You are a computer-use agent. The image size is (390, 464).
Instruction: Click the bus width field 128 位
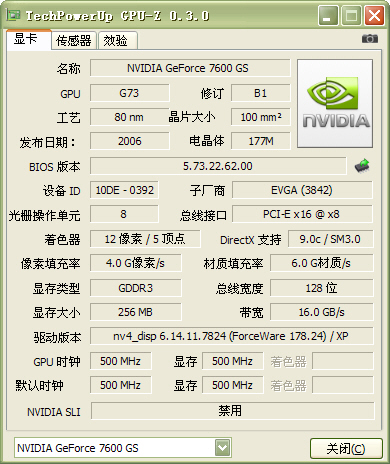pos(321,288)
